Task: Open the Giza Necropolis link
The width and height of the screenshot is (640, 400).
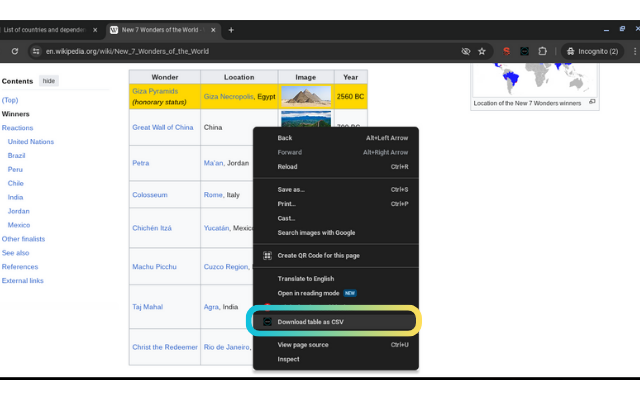Action: point(229,96)
